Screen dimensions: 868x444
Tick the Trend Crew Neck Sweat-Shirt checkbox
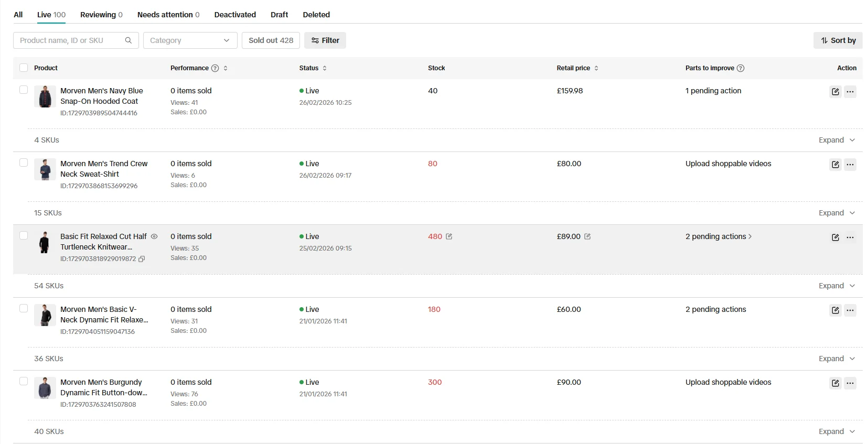point(24,163)
